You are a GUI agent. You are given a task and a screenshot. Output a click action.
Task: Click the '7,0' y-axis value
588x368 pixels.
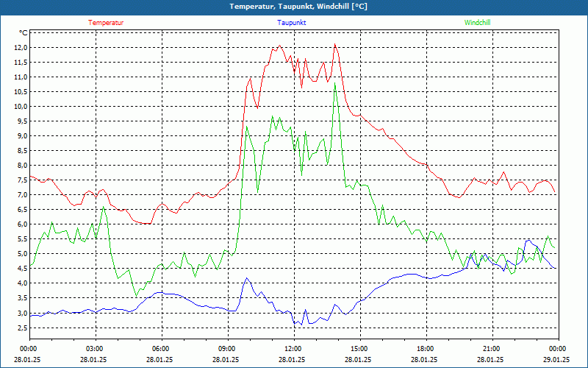pos(22,195)
